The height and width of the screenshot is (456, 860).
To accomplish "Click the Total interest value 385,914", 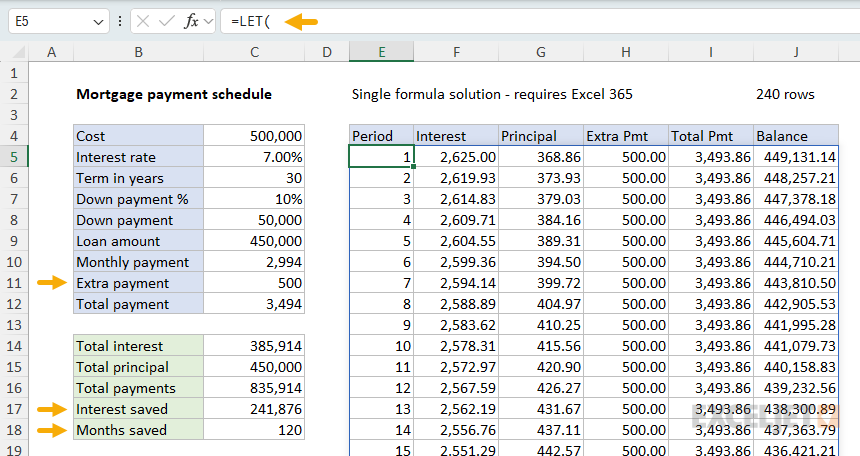I will coord(254,346).
